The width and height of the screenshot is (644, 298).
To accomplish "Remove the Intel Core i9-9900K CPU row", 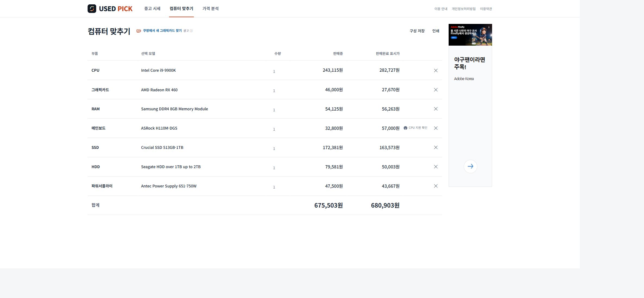I will 436,70.
